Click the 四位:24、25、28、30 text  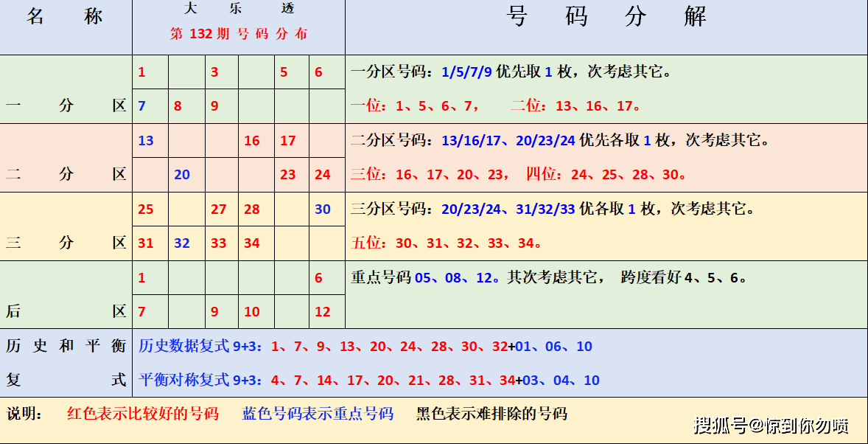point(606,175)
